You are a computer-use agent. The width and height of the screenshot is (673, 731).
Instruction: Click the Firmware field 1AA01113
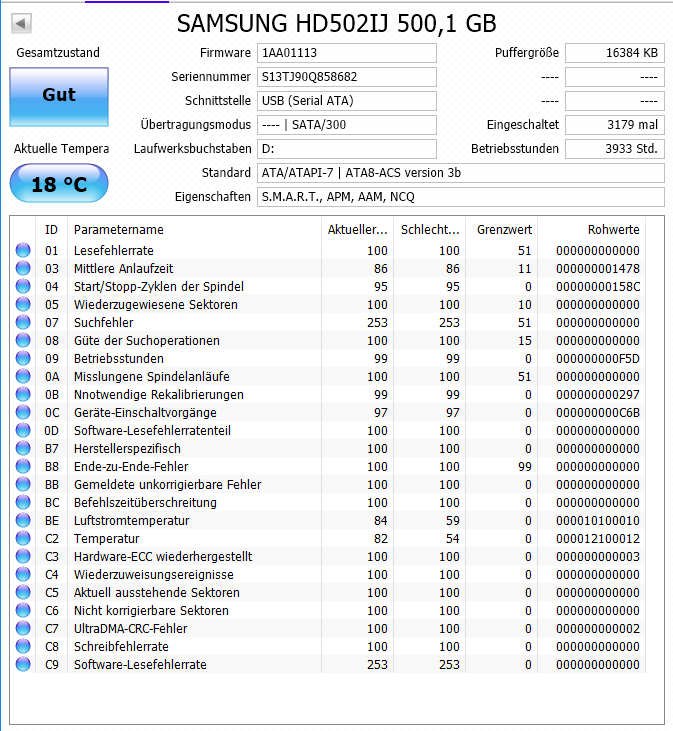click(347, 53)
